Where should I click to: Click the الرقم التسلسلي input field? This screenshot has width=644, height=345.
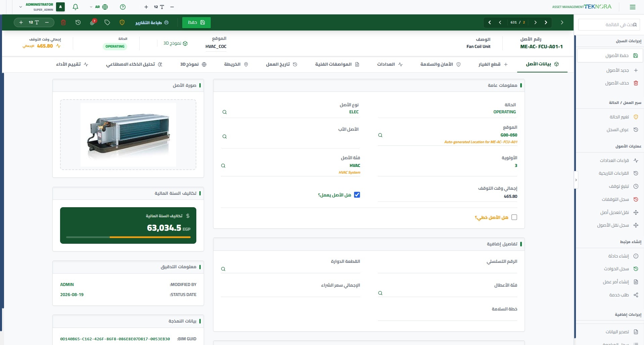[447, 269]
